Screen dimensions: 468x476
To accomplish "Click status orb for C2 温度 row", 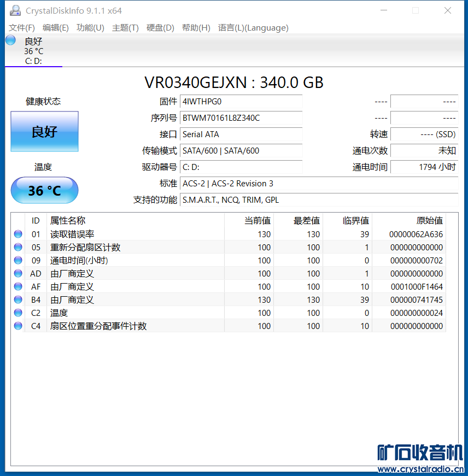I will tap(18, 313).
